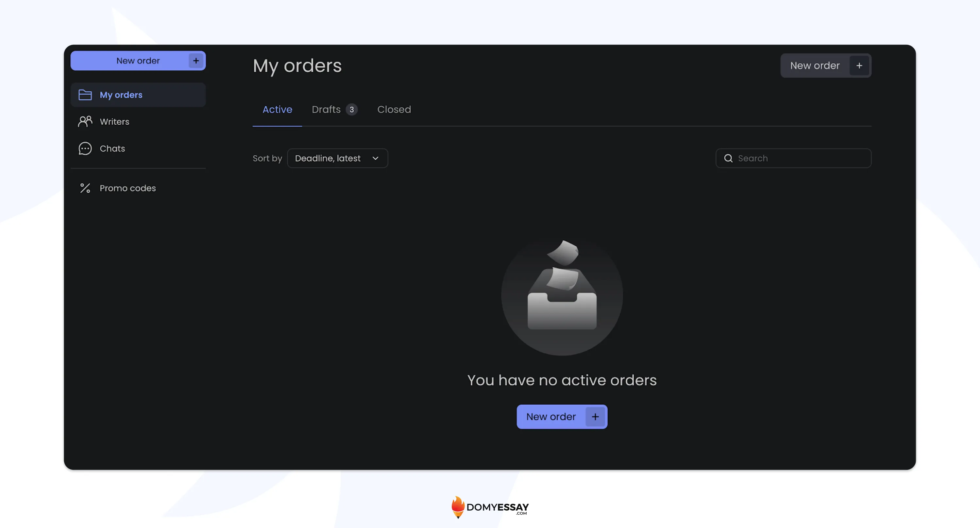Click the plus icon on the sidebar New order button
Screen dimensions: 980x528
pyautogui.click(x=195, y=61)
